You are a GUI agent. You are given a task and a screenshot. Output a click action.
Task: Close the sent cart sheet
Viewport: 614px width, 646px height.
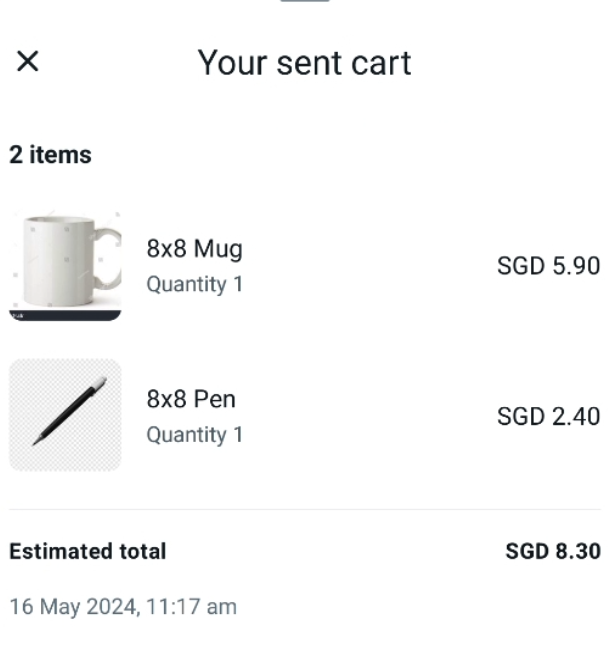point(28,62)
